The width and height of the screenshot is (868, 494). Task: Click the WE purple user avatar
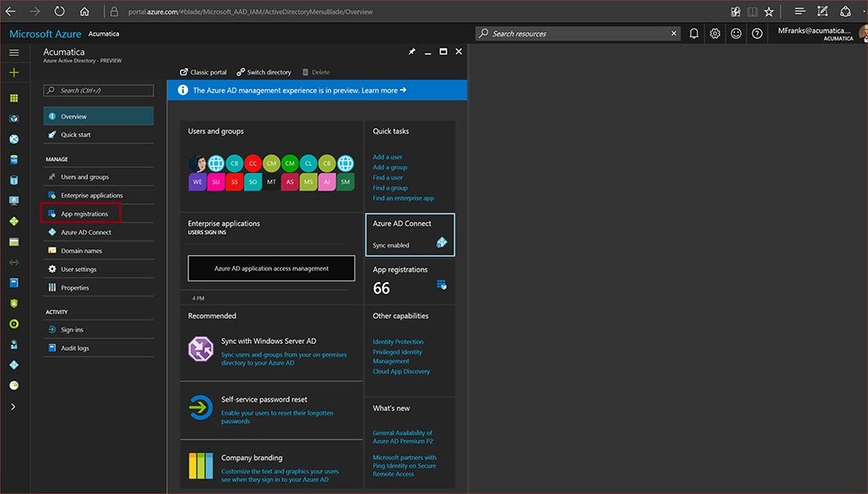(198, 181)
